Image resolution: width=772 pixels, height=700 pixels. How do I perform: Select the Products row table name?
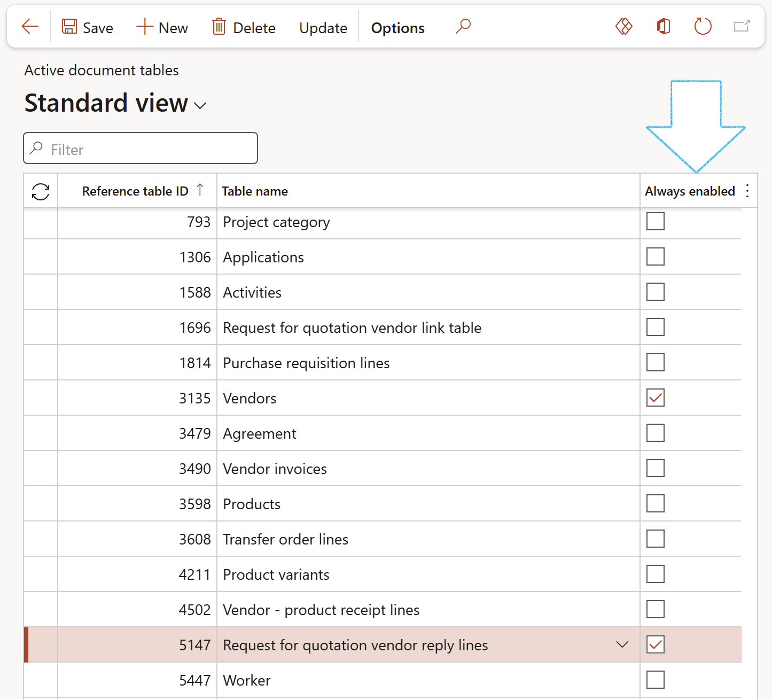[x=252, y=504]
